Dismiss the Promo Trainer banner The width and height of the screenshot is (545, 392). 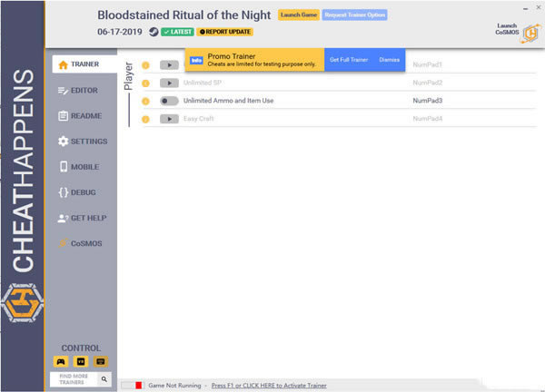click(x=389, y=60)
